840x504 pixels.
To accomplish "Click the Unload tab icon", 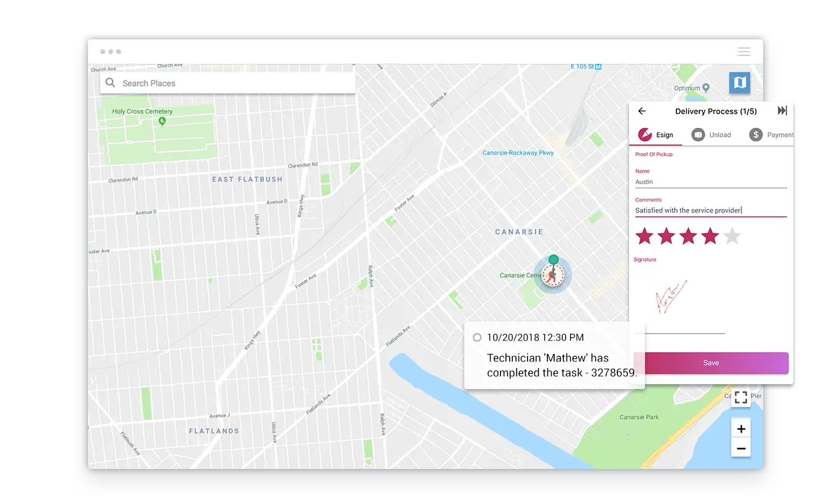I will point(698,135).
